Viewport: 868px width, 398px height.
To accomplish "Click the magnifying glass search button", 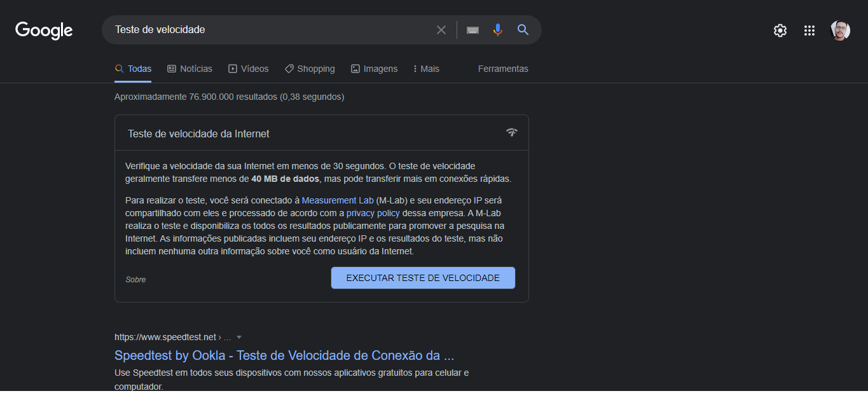I will pos(523,30).
